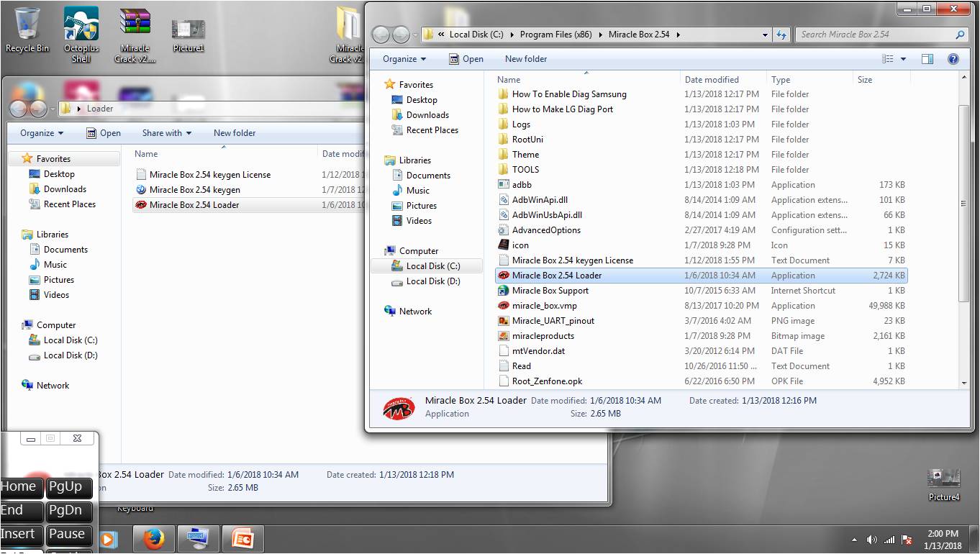980x554 pixels.
Task: Open Network in the Miracle Box sidebar
Action: [x=415, y=312]
